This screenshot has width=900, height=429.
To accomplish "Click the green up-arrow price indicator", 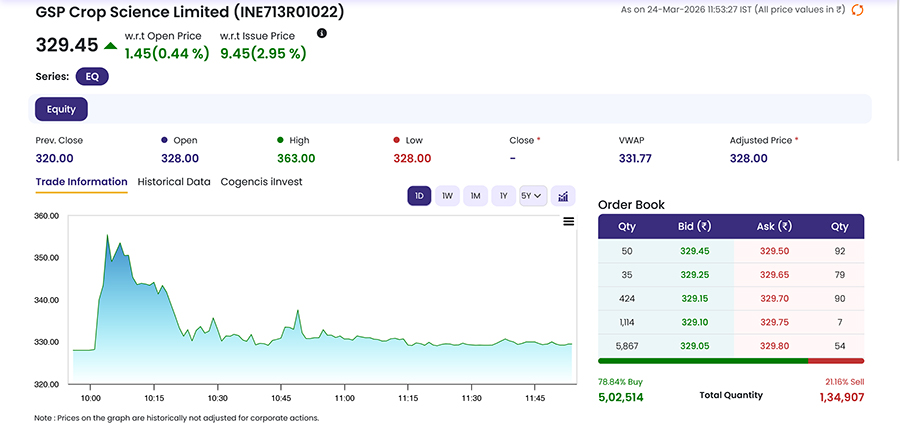I will (110, 45).
